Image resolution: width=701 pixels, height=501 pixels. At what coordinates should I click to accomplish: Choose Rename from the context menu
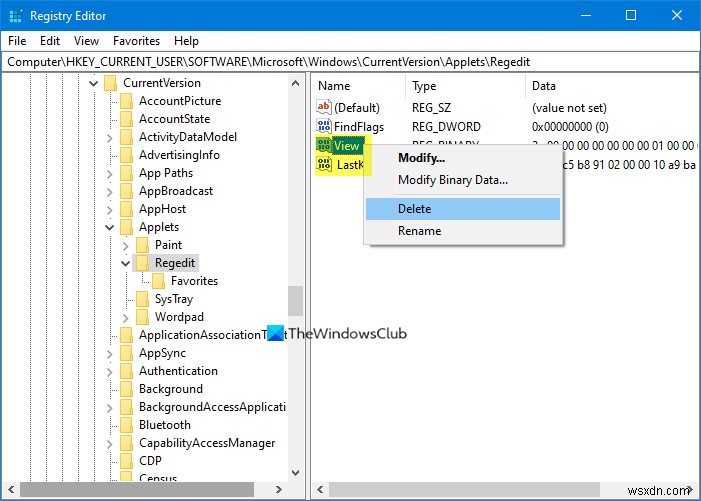(463, 231)
